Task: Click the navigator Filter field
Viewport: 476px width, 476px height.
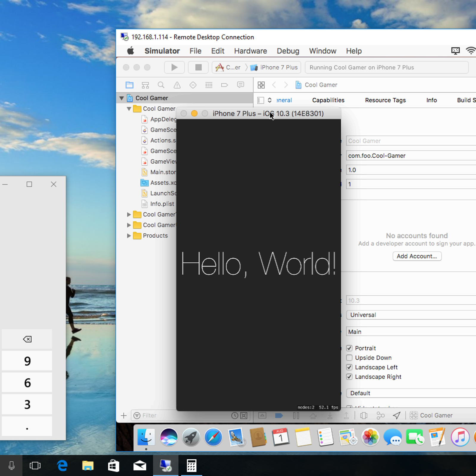Action: 180,416
